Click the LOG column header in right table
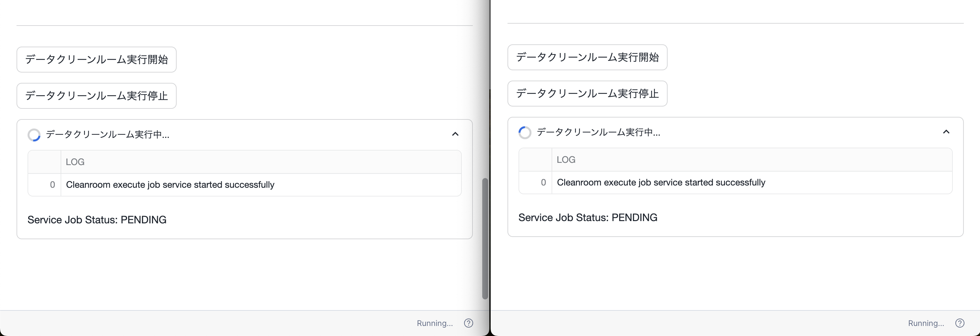This screenshot has height=336, width=980. pyautogui.click(x=566, y=160)
